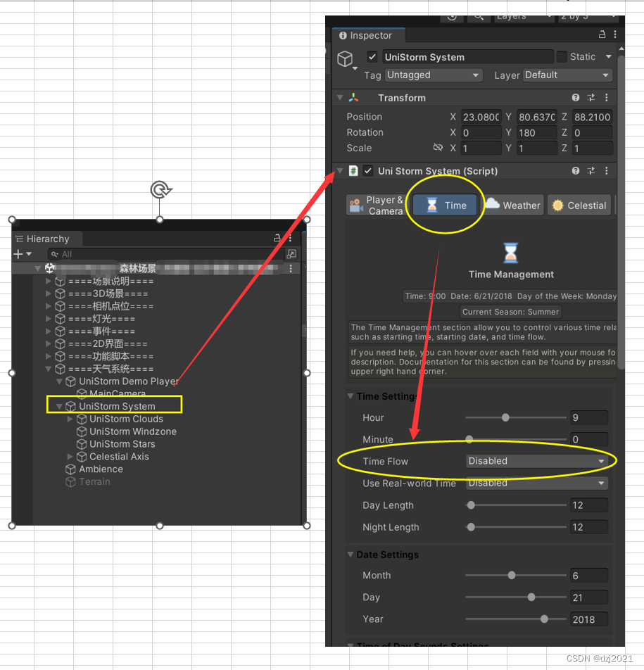Open Transform component presets icon
Screen dimensions: 644x670
pyautogui.click(x=591, y=98)
